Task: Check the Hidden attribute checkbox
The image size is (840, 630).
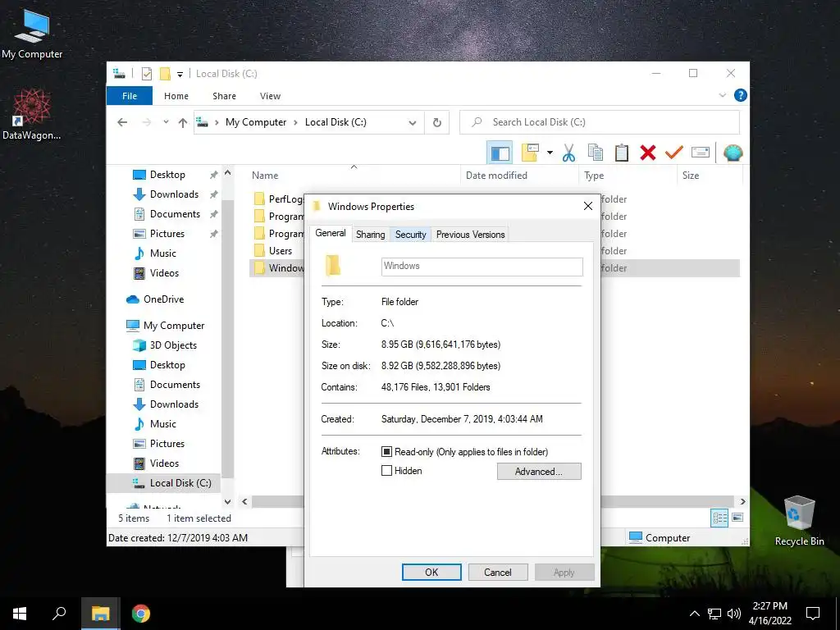Action: [x=386, y=471]
